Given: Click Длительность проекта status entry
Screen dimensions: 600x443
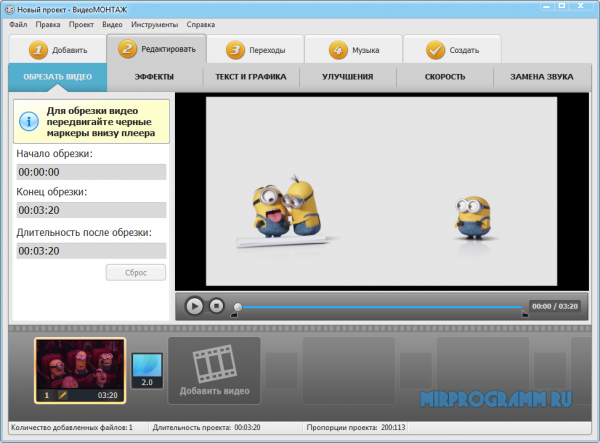Looking at the screenshot, I should (x=207, y=427).
